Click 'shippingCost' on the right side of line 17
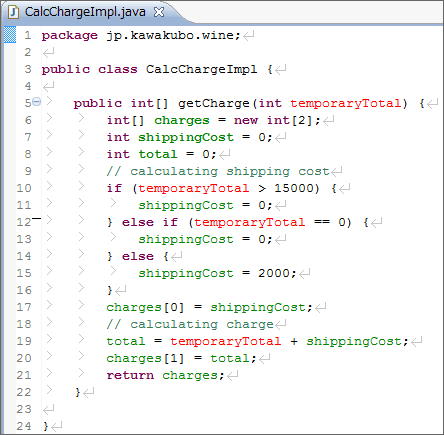The image size is (444, 435). click(258, 307)
